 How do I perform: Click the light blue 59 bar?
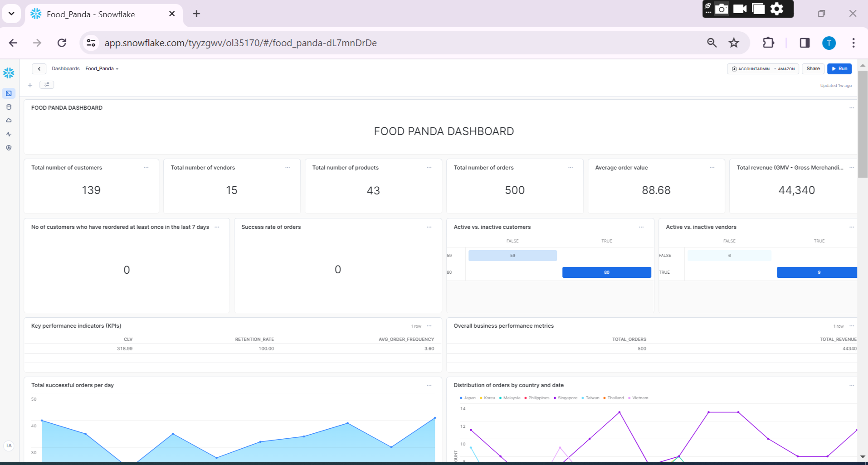point(512,256)
